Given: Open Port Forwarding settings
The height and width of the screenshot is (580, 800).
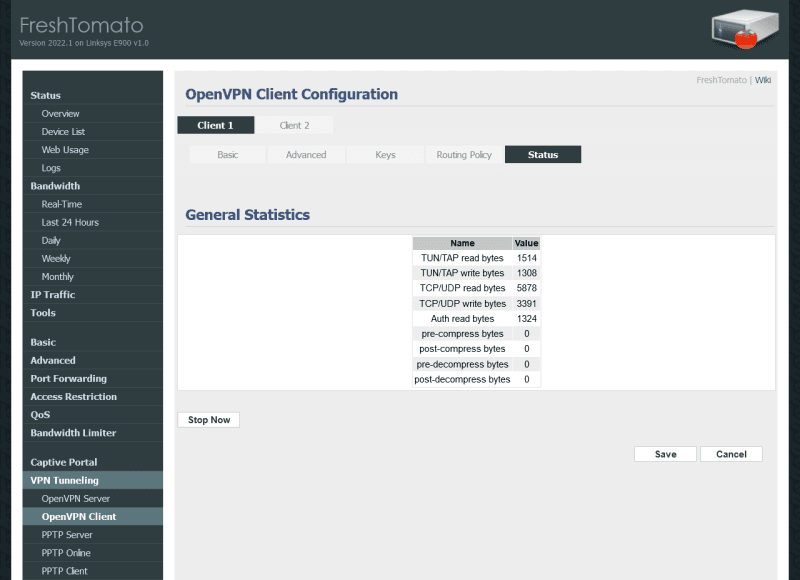Looking at the screenshot, I should click(68, 378).
